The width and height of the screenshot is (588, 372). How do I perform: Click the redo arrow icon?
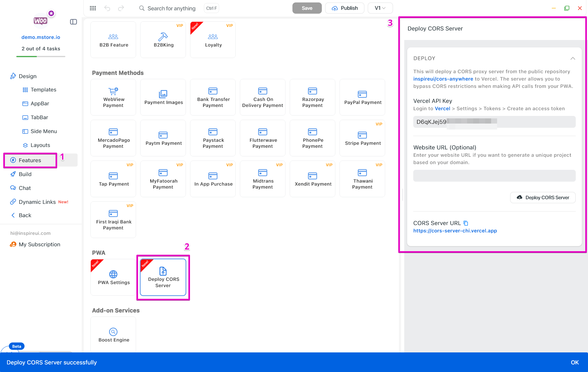pyautogui.click(x=121, y=8)
